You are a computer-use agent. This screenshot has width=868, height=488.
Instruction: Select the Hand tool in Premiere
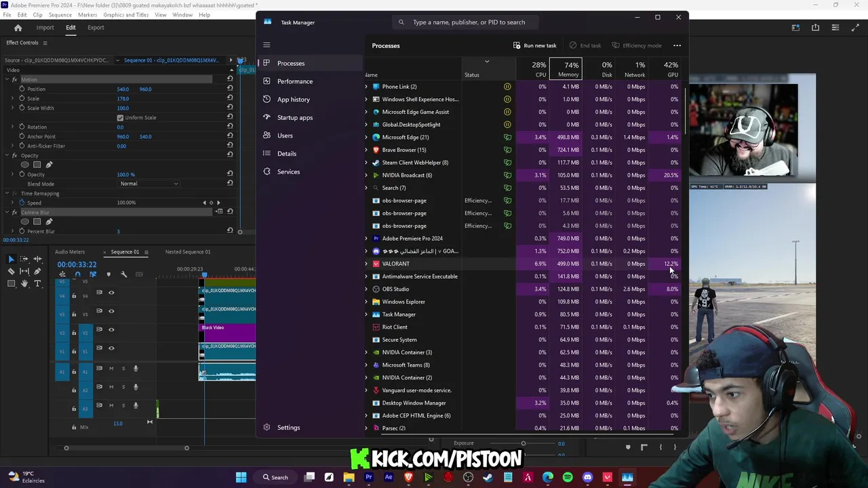click(24, 283)
